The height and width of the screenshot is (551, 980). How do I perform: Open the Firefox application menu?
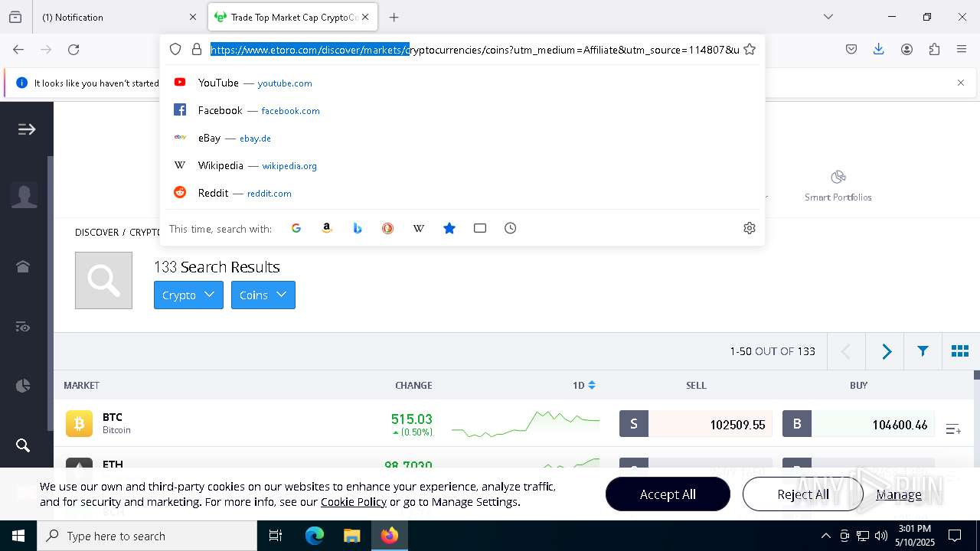pos(962,49)
